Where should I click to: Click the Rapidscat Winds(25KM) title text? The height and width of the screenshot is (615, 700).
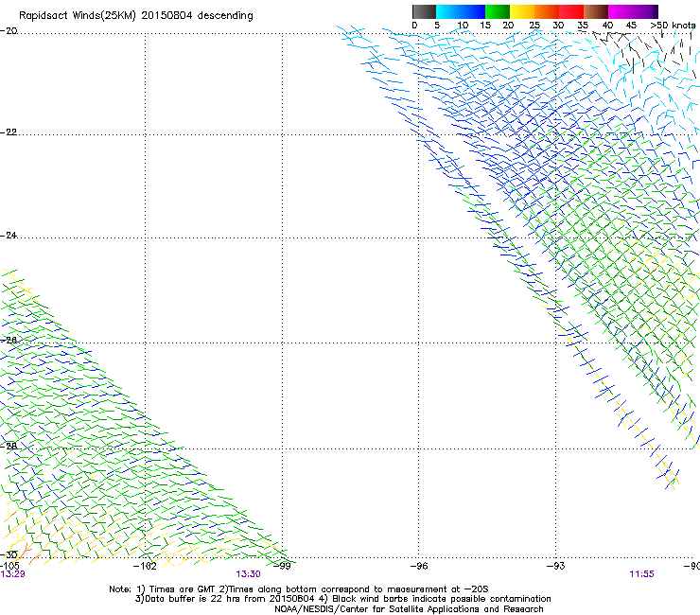point(135,16)
